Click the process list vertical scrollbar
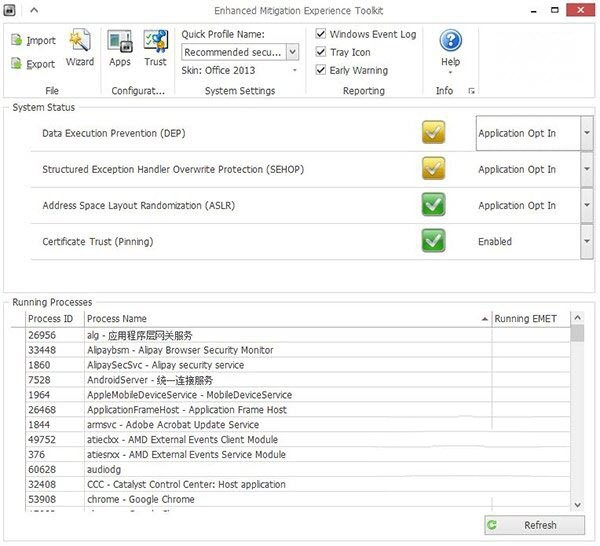The height and width of the screenshot is (546, 600). point(577,420)
